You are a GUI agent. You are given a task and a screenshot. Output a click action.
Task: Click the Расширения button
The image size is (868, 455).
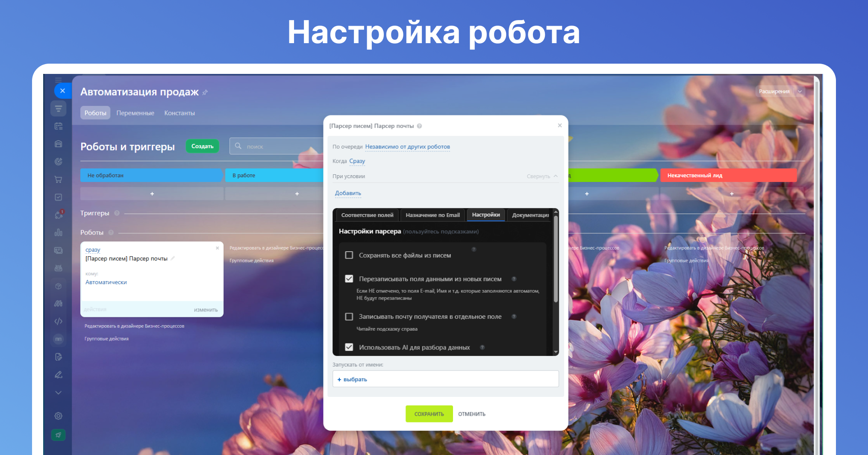[x=774, y=91]
